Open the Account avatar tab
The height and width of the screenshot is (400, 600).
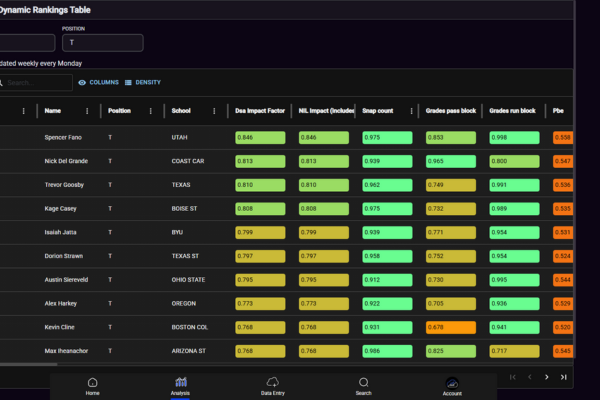(452, 386)
